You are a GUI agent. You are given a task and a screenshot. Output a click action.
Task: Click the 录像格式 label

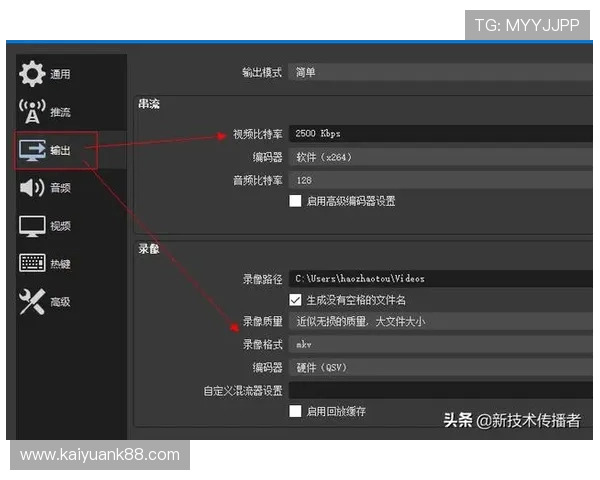[x=262, y=344]
